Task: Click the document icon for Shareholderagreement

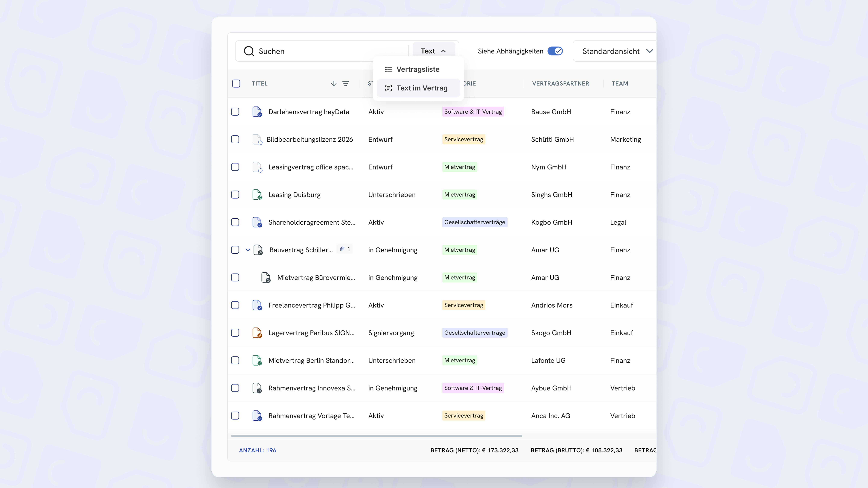Action: 257,222
